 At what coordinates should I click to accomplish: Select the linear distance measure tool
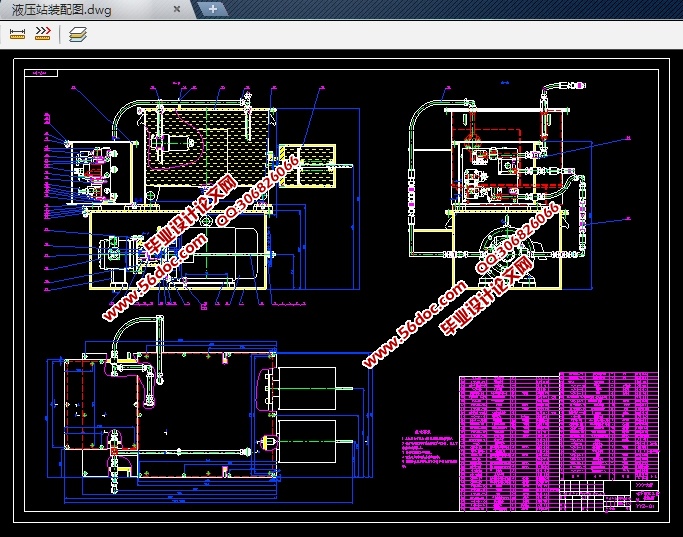[17, 33]
